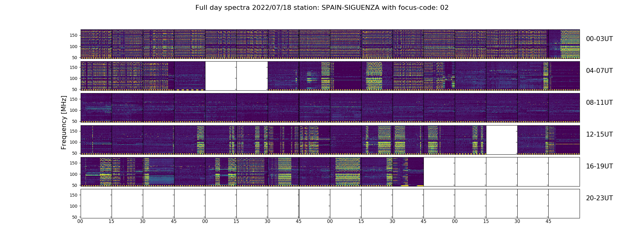The width and height of the screenshot is (644, 245).
Task: Select the 04-07UT row label
Action: pos(599,71)
